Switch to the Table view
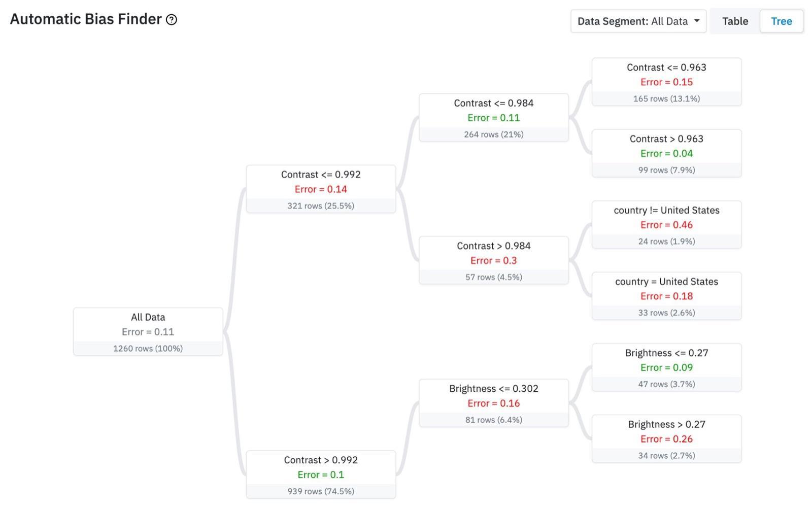Image resolution: width=812 pixels, height=509 pixels. click(735, 21)
